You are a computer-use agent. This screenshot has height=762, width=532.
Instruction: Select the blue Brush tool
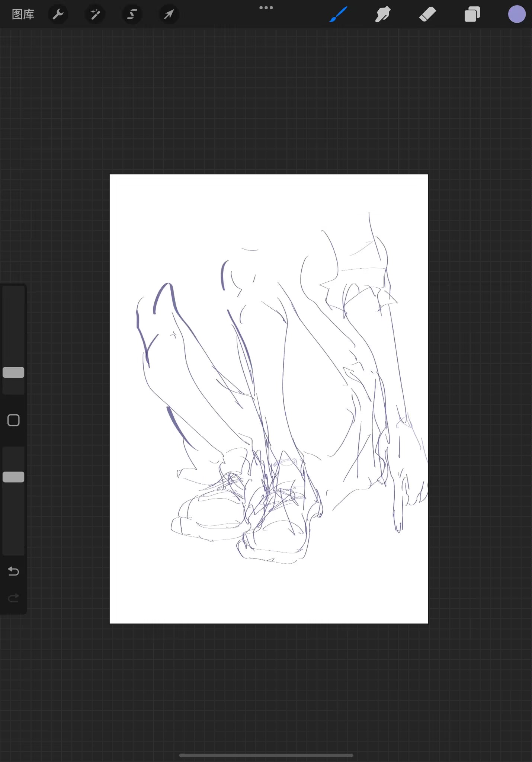pos(339,15)
